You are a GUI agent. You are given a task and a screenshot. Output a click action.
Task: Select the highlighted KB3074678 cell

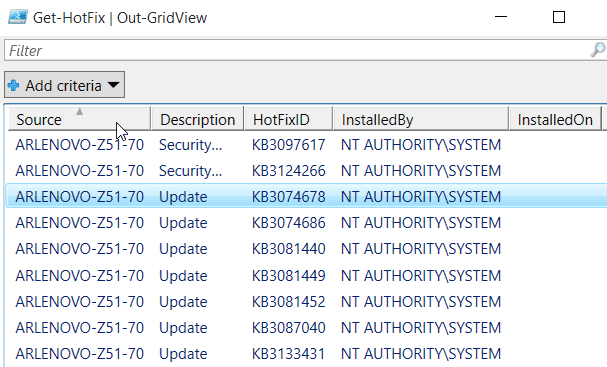click(x=288, y=197)
